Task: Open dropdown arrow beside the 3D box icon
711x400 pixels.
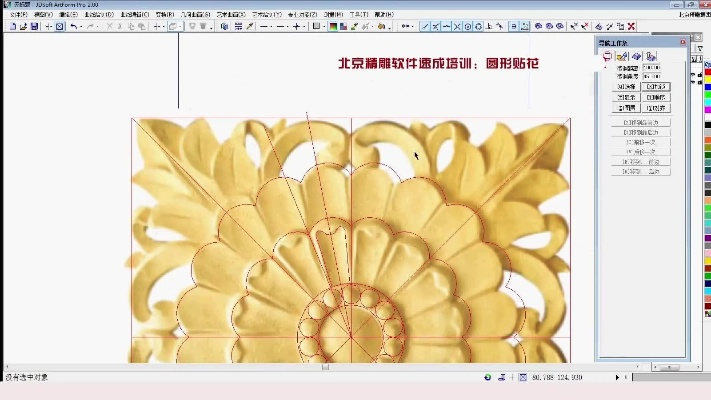Action: [x=180, y=27]
